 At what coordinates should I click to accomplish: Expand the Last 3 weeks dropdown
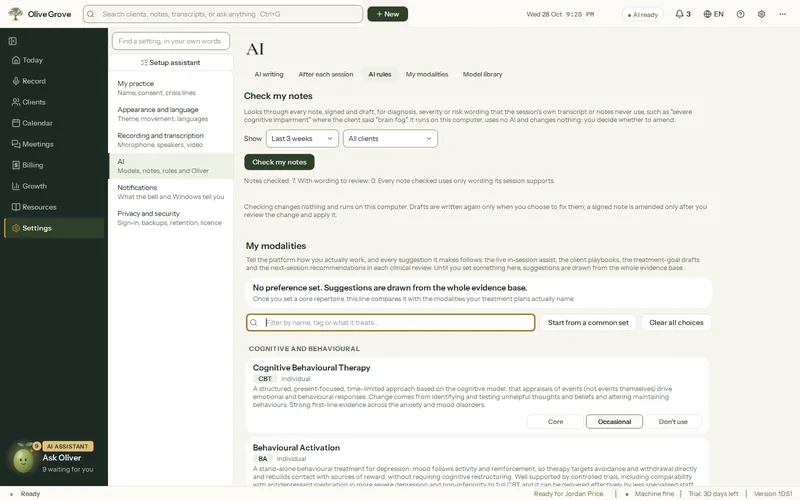[302, 138]
